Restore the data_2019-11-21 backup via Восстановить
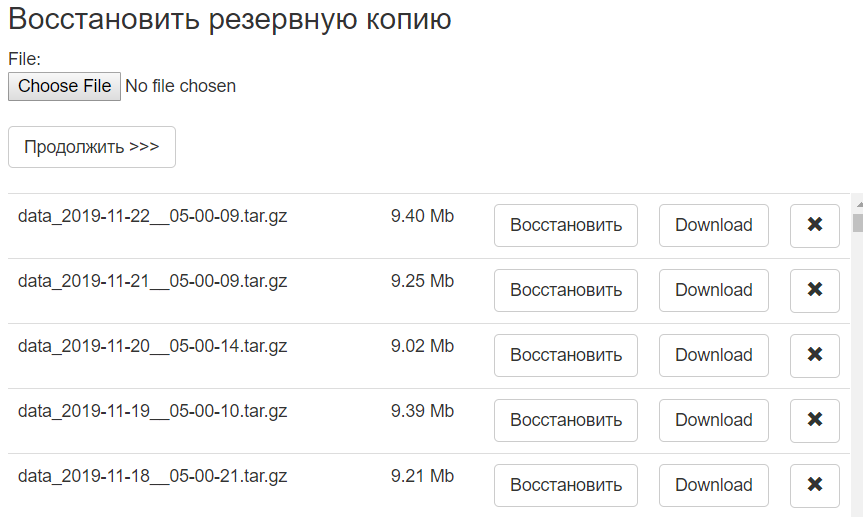This screenshot has height=517, width=863. (x=566, y=290)
